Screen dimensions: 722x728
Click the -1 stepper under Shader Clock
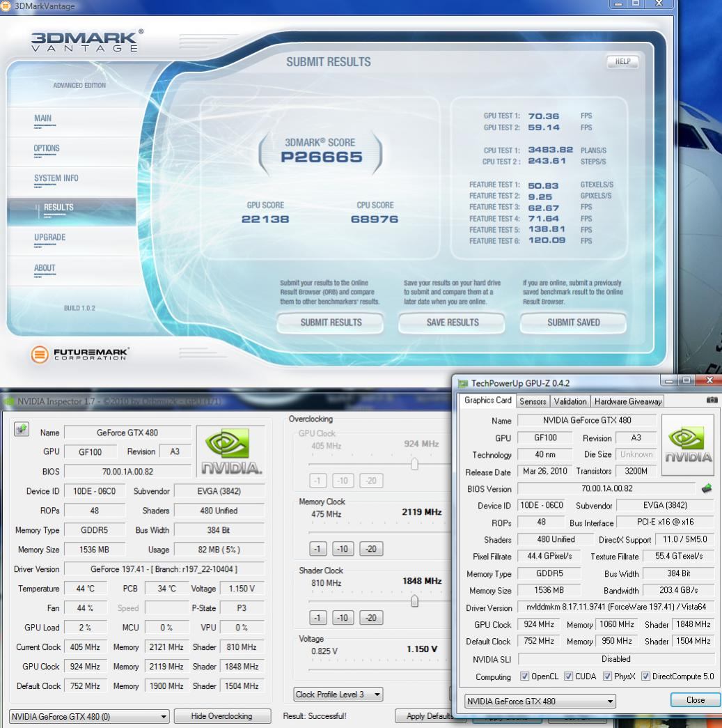317,617
